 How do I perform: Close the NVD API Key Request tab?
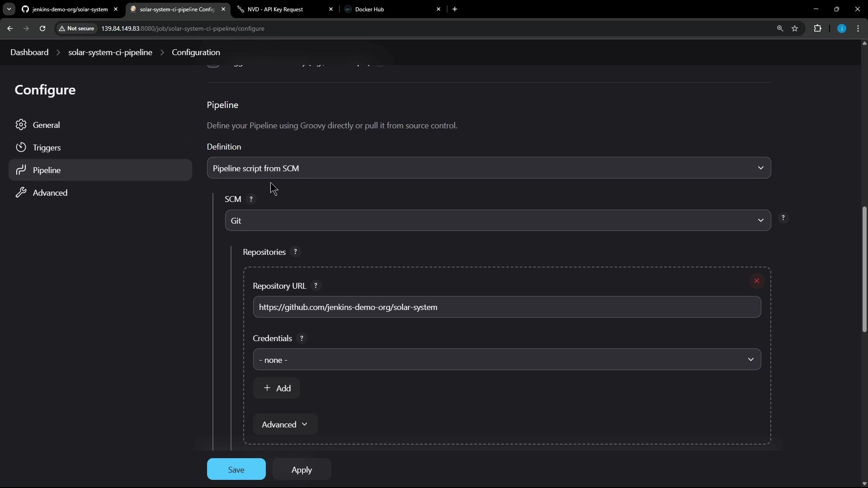point(330,9)
